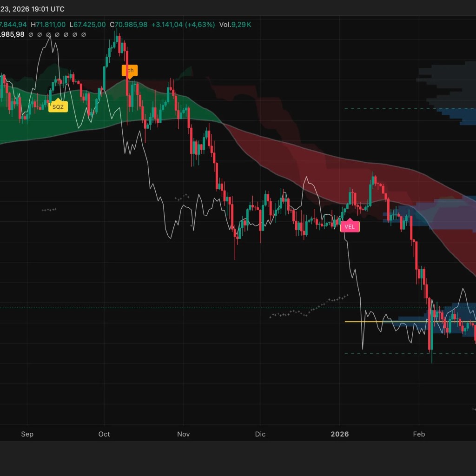Click the close value C70.985,98

128,25
